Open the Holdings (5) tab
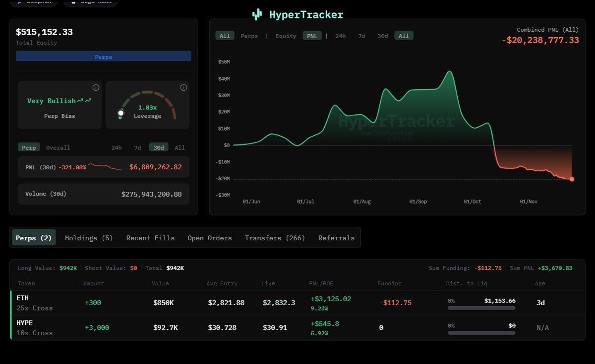Screen dimensions: 595x364 [89, 238]
